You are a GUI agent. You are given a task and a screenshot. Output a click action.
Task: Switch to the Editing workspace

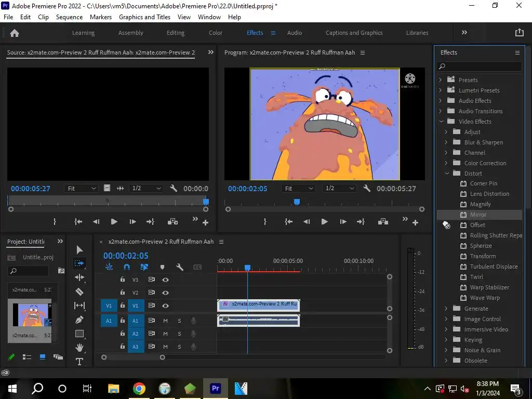176,33
